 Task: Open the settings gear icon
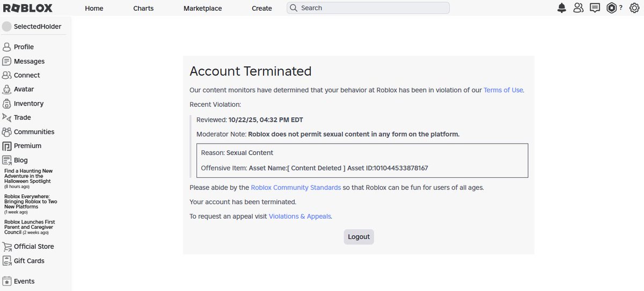pos(634,8)
